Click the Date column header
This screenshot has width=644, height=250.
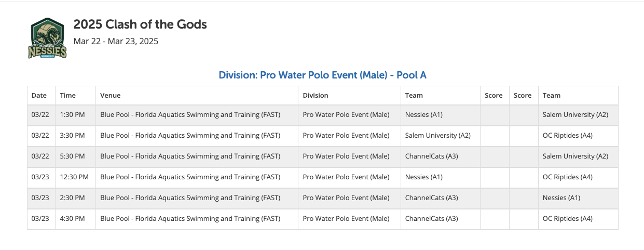pyautogui.click(x=39, y=95)
